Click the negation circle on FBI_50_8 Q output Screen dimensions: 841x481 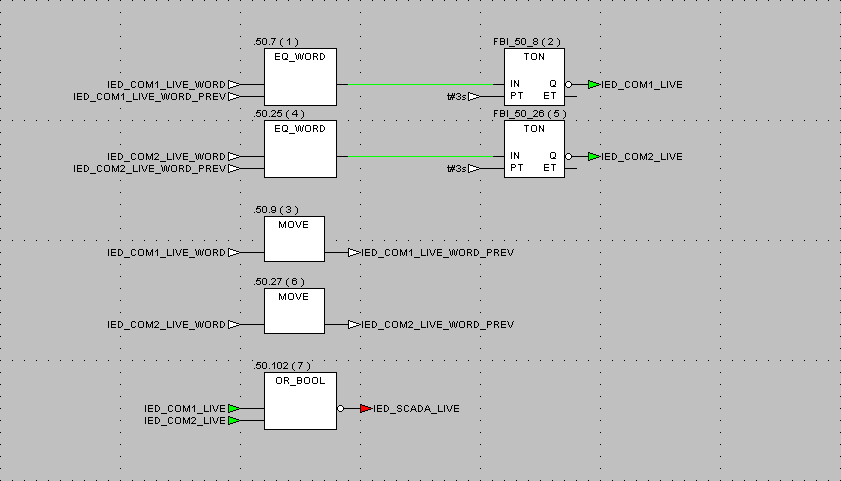(569, 85)
